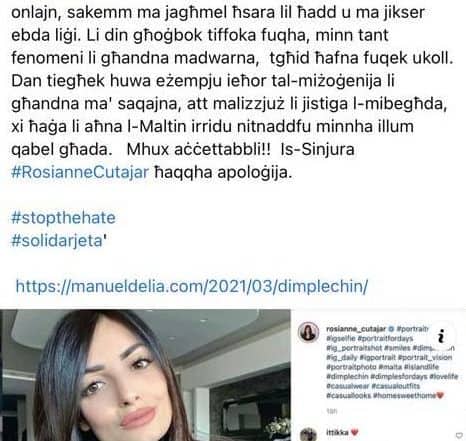Open rosianne_cutajar's circular profile avatar
The width and height of the screenshot is (466, 441).
click(308, 332)
